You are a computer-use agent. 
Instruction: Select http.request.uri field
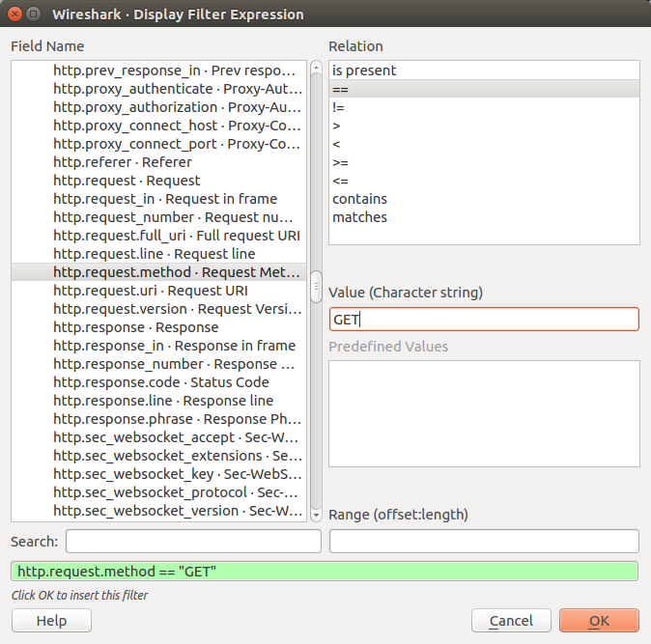pos(159,291)
